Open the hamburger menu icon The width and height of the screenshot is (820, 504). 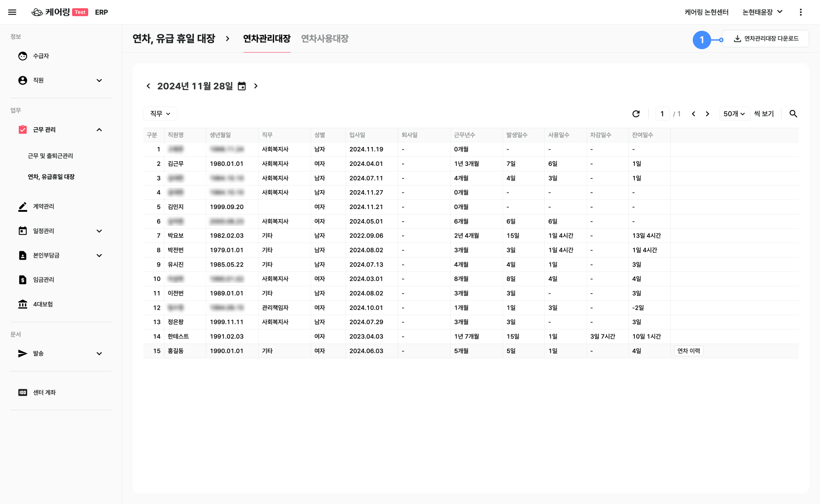pyautogui.click(x=12, y=12)
